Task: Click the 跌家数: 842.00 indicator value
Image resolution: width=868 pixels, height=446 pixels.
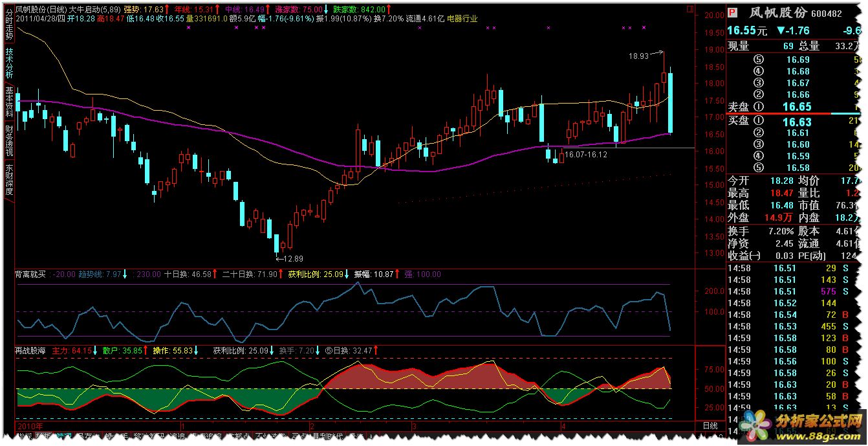Action: [359, 10]
